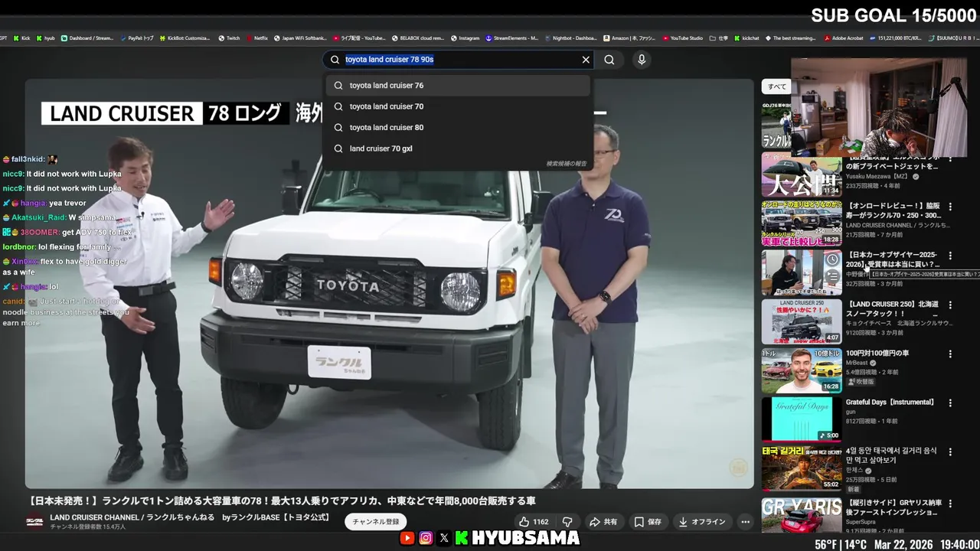Viewport: 980px width, 551px height.
Task: Click the '検索候補の報告' report link
Action: [566, 164]
